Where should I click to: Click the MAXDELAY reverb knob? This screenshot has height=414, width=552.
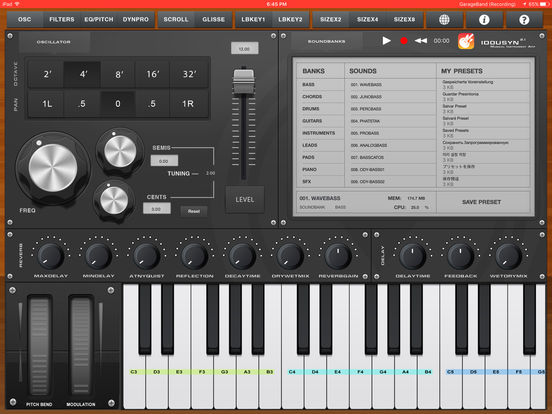click(x=51, y=256)
